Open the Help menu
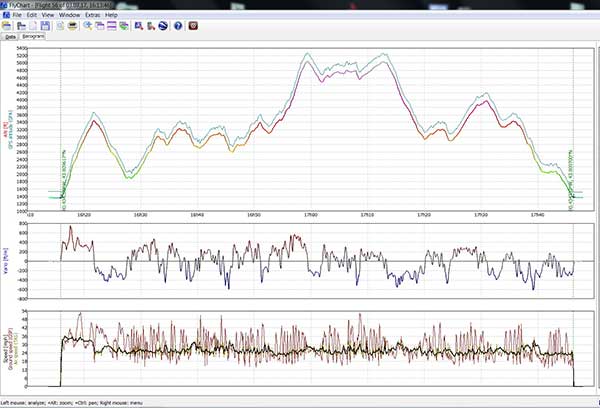This screenshot has height=408, width=600. [x=111, y=15]
